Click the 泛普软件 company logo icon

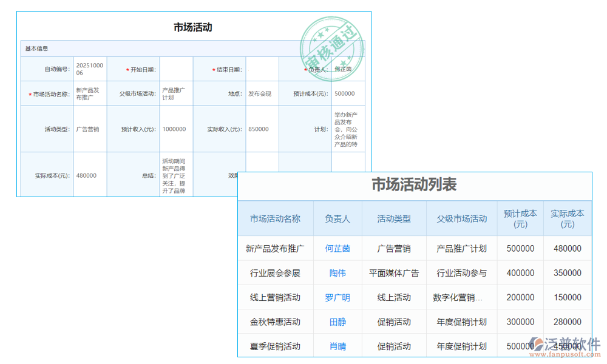538,344
